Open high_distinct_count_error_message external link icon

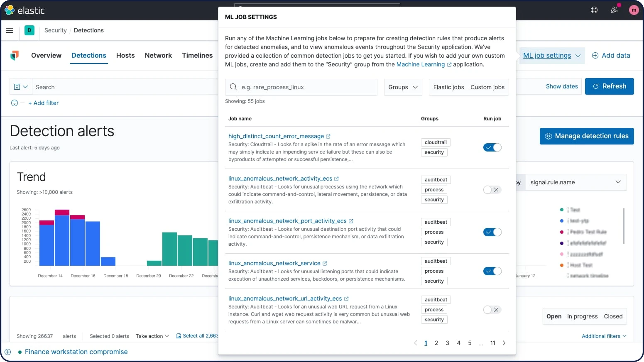pos(328,137)
